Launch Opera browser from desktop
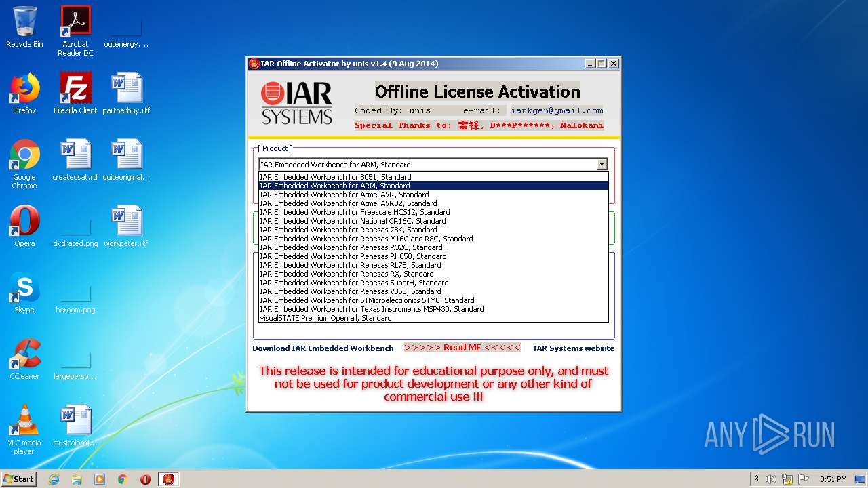 pyautogui.click(x=24, y=226)
